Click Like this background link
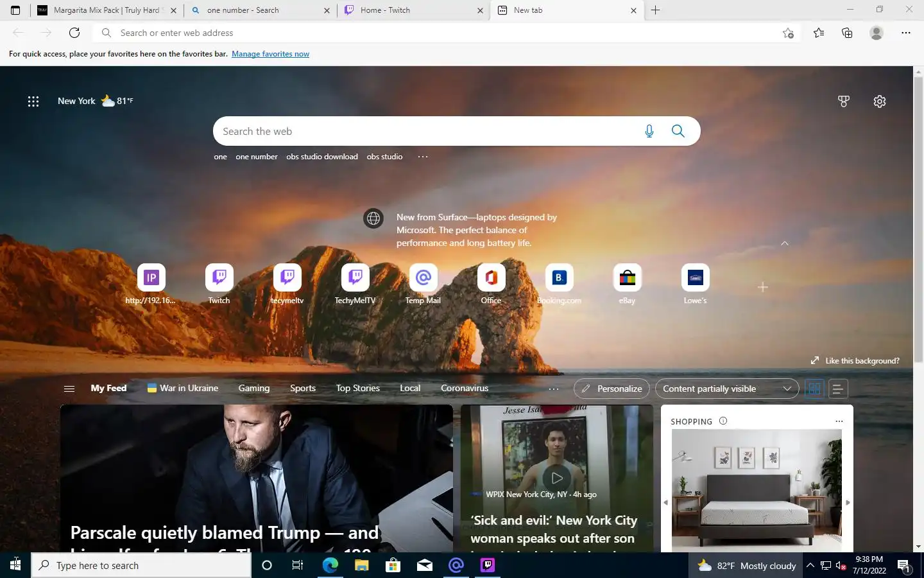The width and height of the screenshot is (924, 578). (855, 360)
